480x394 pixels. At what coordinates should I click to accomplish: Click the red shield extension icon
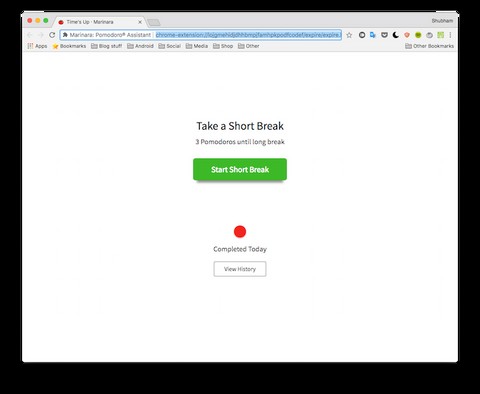[x=407, y=35]
